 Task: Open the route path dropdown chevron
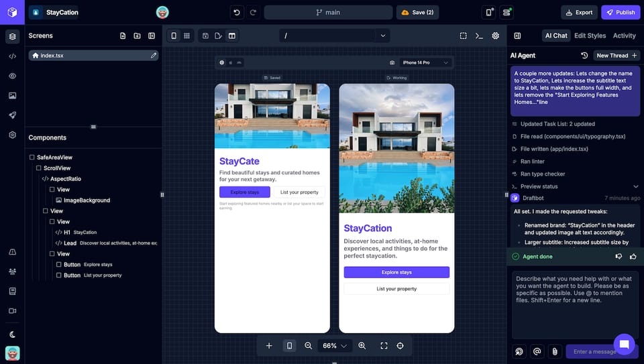pos(383,36)
